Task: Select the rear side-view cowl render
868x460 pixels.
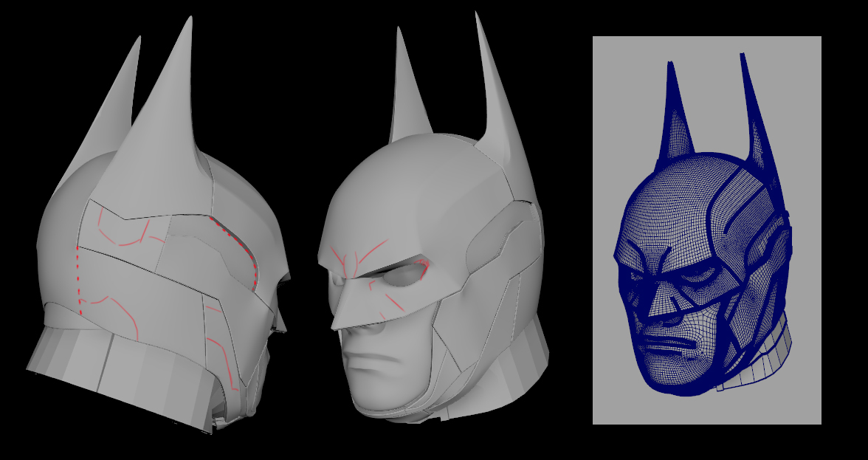Action: click(158, 227)
